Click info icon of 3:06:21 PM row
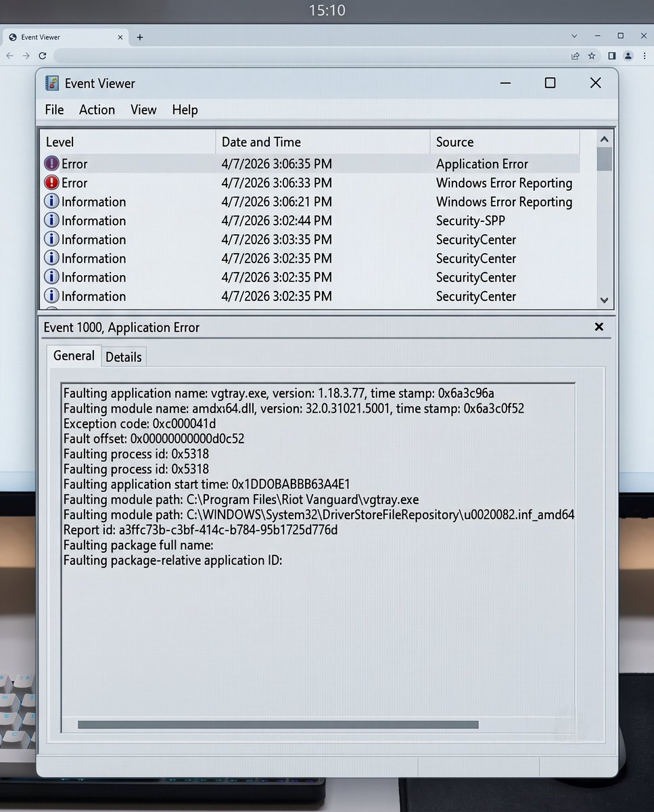The width and height of the screenshot is (654, 812). point(52,202)
